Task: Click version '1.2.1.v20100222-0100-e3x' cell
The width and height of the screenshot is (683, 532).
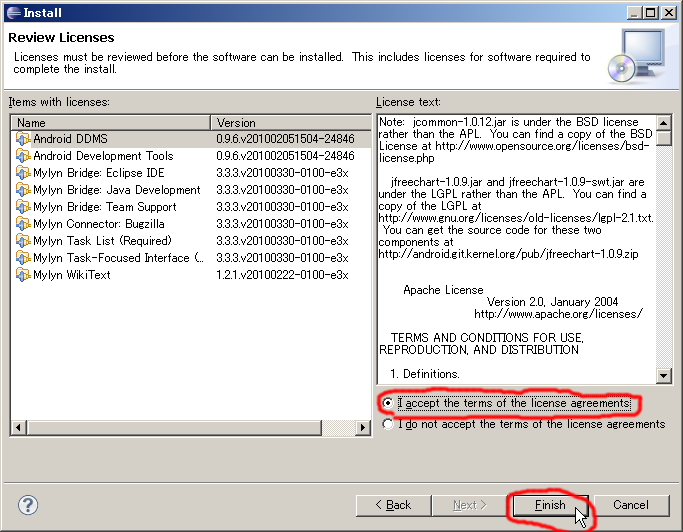Action: pos(282,275)
